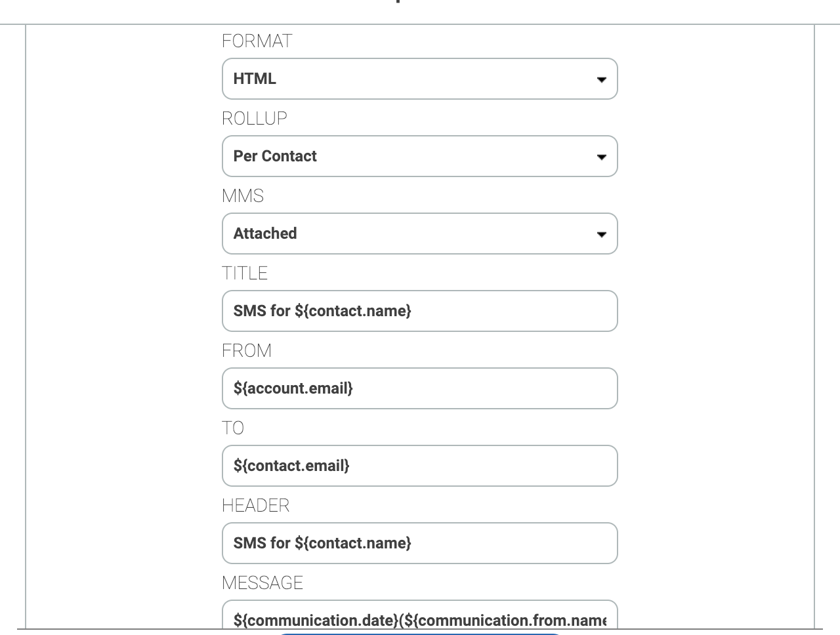Screen dimensions: 840x635
Task: Click the TITLE label
Action: point(245,274)
